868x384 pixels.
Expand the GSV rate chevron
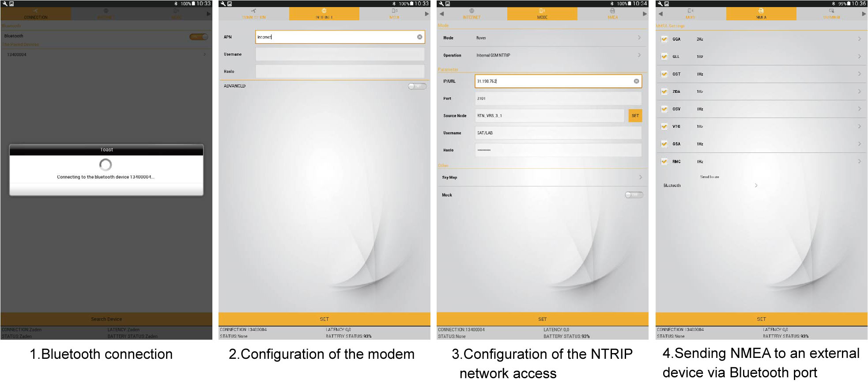pyautogui.click(x=860, y=109)
